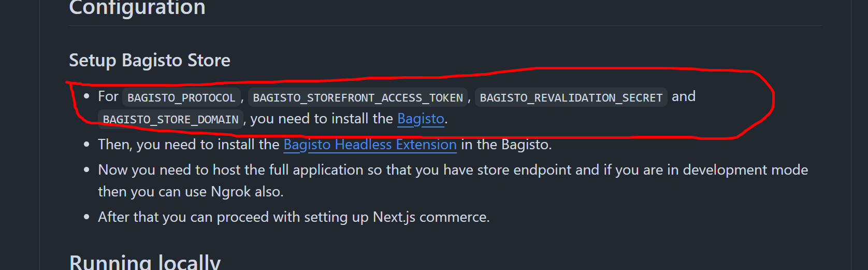Click the bullet before the word For

click(86, 96)
